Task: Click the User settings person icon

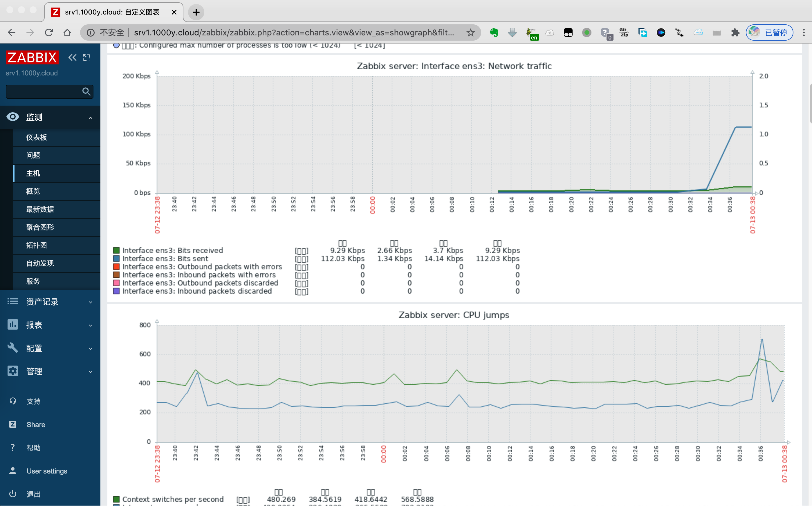Action: click(13, 471)
